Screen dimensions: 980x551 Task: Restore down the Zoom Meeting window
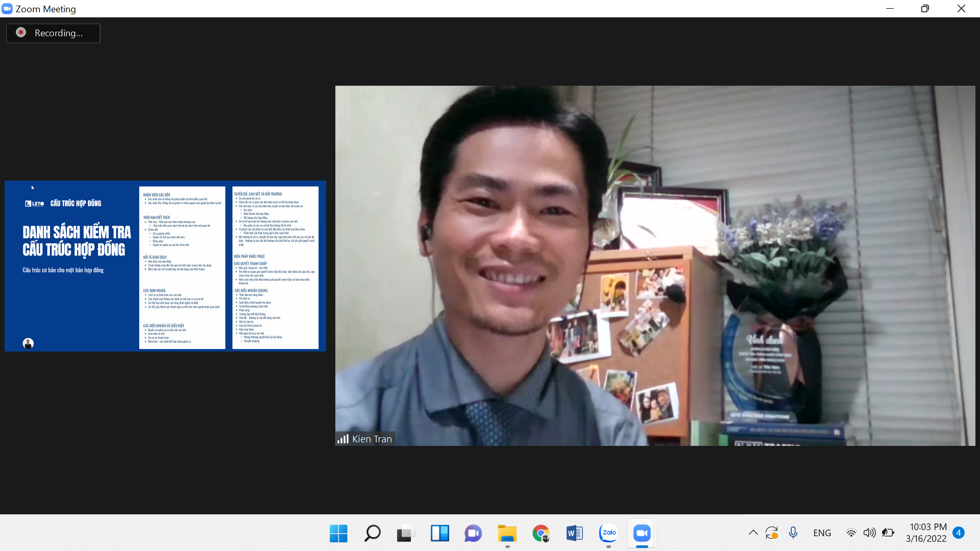click(x=925, y=9)
